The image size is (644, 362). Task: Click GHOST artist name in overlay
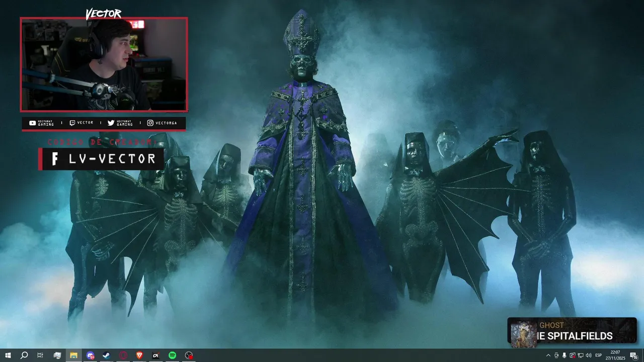click(551, 325)
